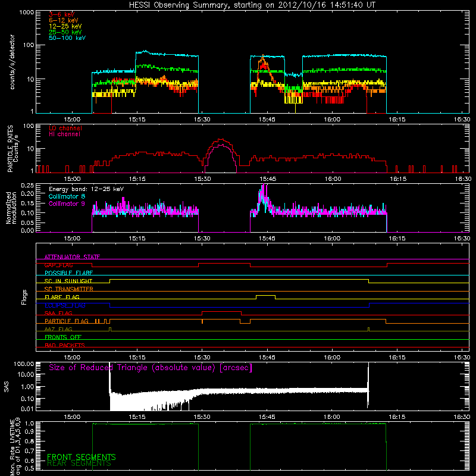Click the '16:15' tick label under flags panel
The image size is (476, 476).
click(x=397, y=358)
